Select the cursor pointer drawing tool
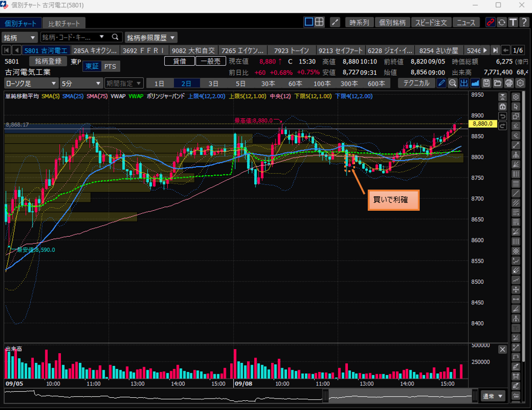The width and height of the screenshot is (532, 410). 516,106
